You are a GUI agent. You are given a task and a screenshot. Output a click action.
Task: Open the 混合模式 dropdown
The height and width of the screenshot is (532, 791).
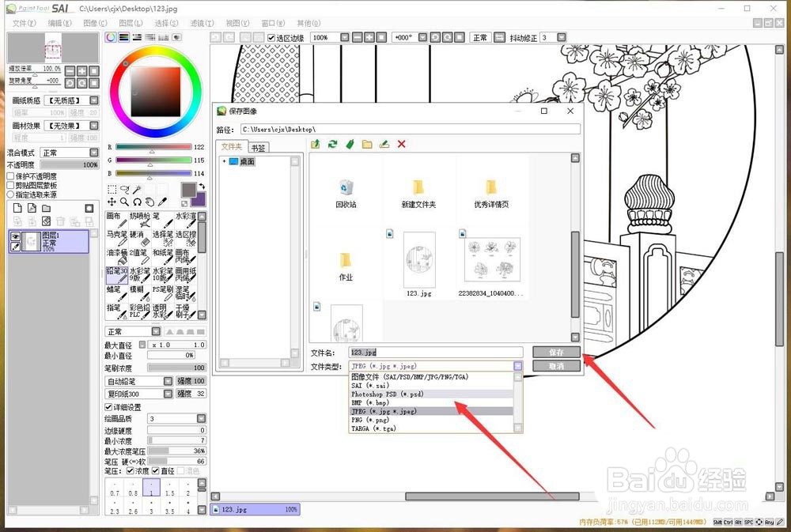click(94, 153)
